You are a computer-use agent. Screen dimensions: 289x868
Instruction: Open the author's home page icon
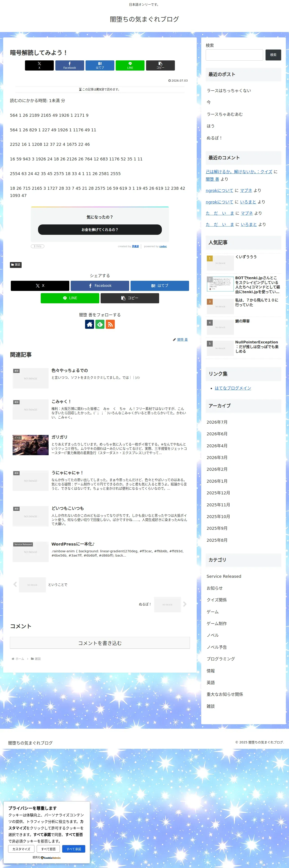90,324
